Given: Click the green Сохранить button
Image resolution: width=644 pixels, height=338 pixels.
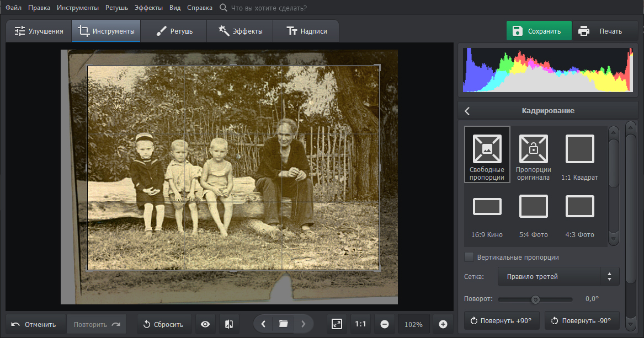Looking at the screenshot, I should point(539,31).
